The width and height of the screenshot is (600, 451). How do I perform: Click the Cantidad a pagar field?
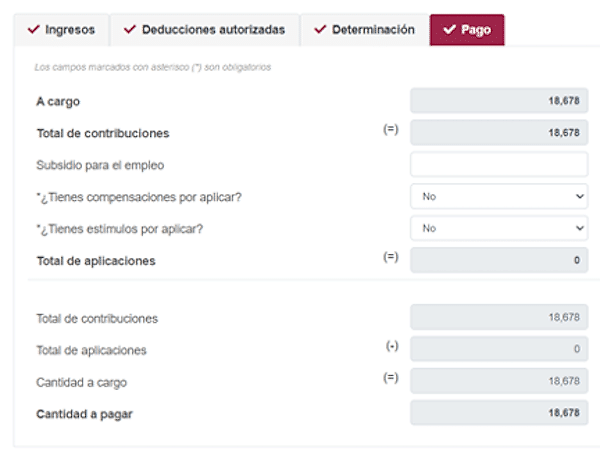click(499, 413)
